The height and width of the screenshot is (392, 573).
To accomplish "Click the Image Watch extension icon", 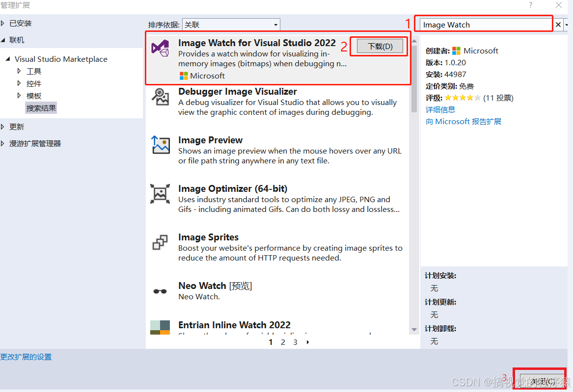I will tap(160, 49).
